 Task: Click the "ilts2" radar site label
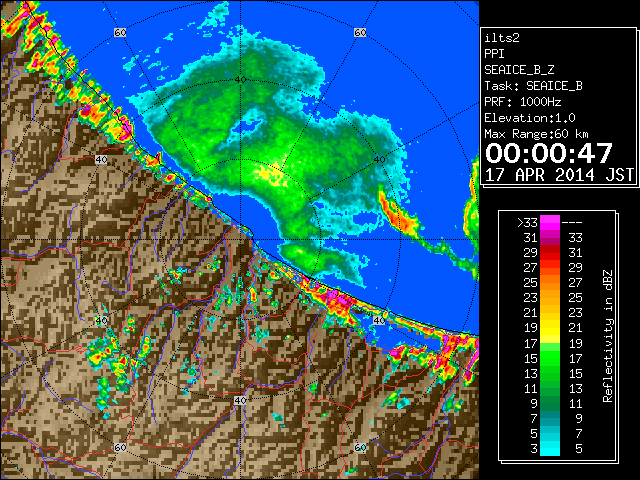click(502, 38)
